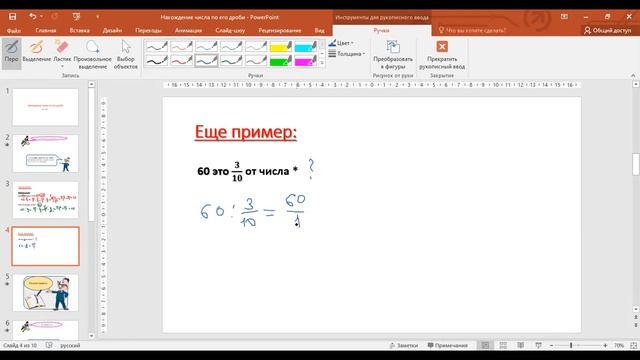Collapse the ribbon with the chevron
The image size is (640, 360).
[x=633, y=76]
